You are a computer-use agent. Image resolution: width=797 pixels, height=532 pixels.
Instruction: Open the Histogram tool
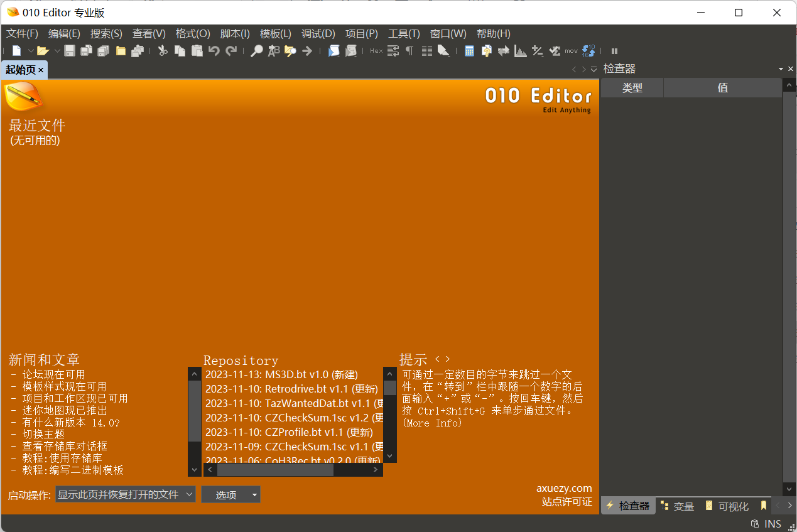click(520, 51)
